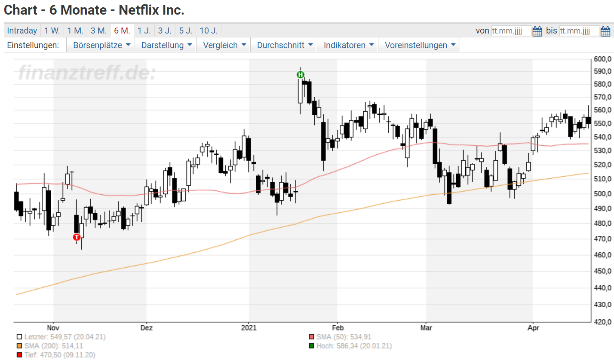Click the red T low marker
The height and width of the screenshot is (364, 614).
77,237
